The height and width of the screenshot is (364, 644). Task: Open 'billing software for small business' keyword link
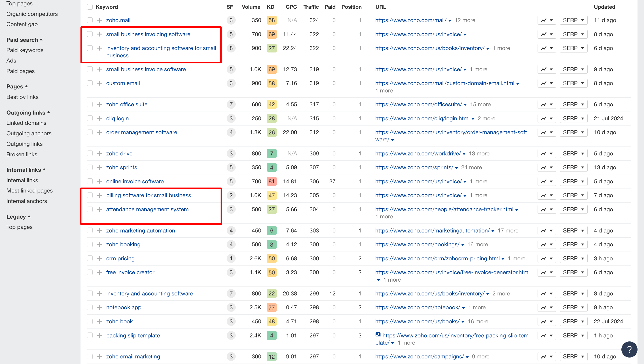(148, 195)
